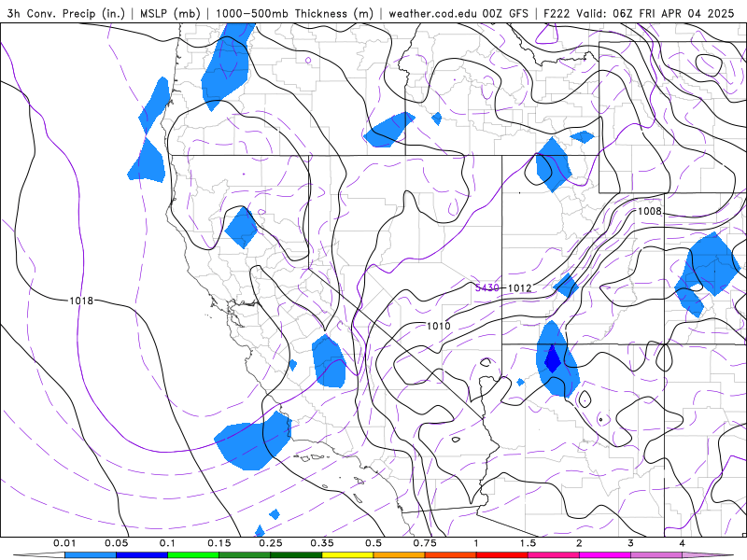The width and height of the screenshot is (747, 560).
Task: Click the legend value 0.1
Action: [x=168, y=543]
